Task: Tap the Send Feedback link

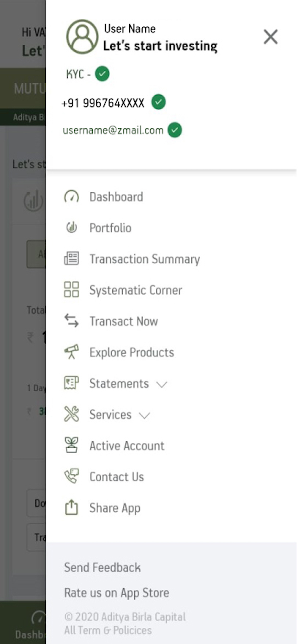Action: [x=102, y=568]
